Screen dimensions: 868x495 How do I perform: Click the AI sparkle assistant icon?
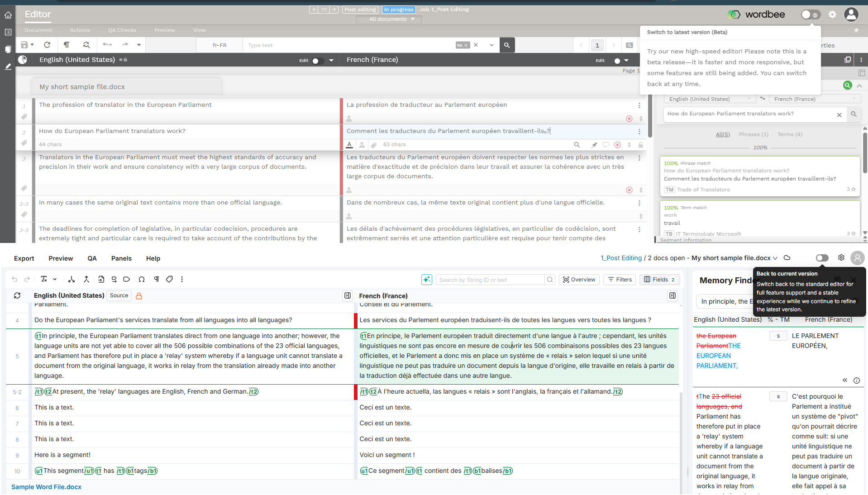426,280
